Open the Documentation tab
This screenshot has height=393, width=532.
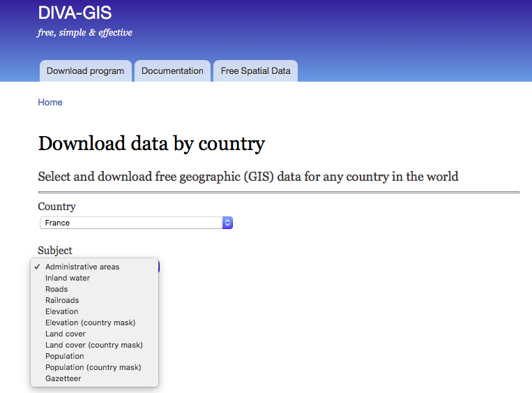click(172, 71)
